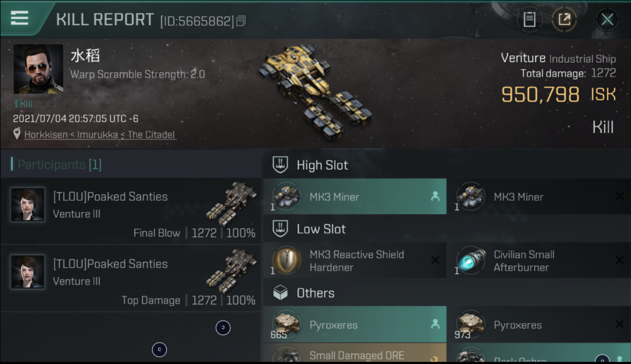Open Poaked Santies Final Blow entry

131,211
